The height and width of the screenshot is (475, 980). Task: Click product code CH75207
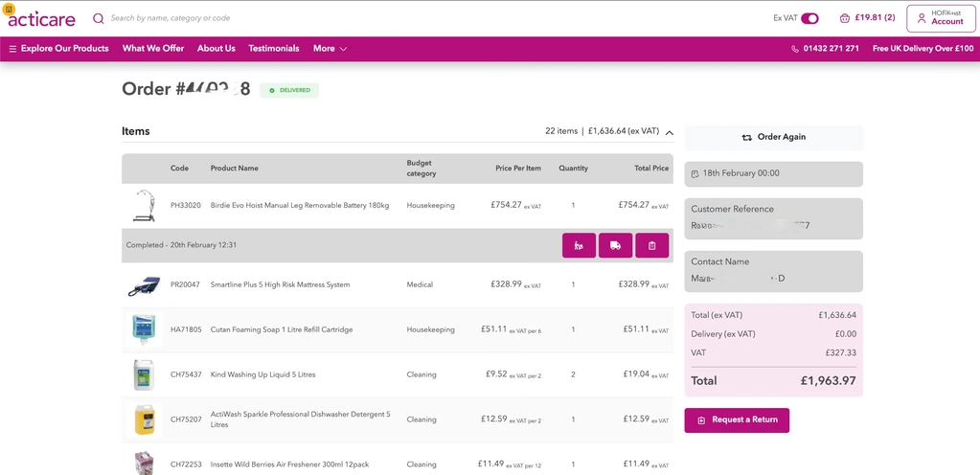[186, 420]
